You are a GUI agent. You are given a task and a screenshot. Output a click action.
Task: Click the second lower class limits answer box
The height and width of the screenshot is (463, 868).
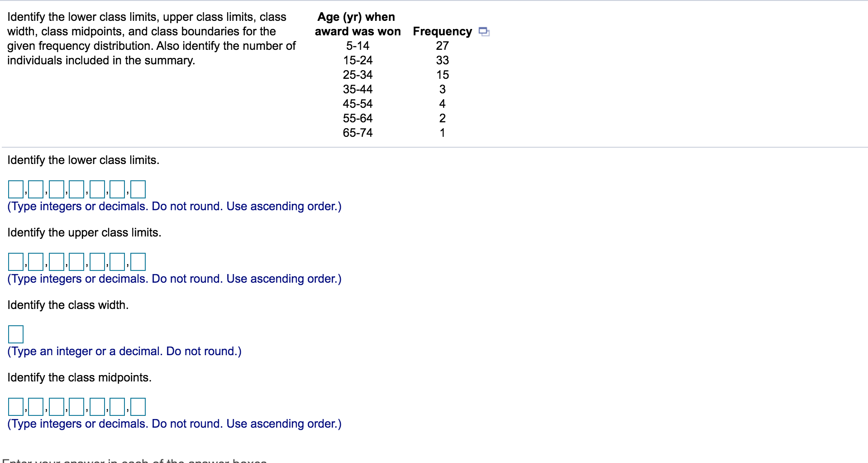coord(36,189)
